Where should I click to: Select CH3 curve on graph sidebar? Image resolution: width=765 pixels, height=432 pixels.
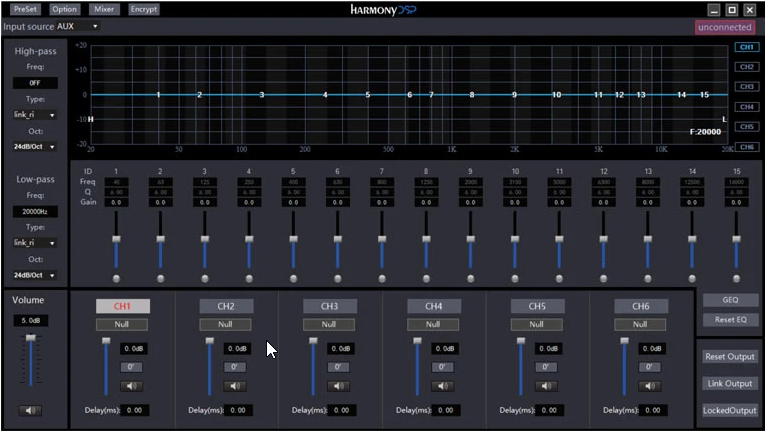[746, 87]
